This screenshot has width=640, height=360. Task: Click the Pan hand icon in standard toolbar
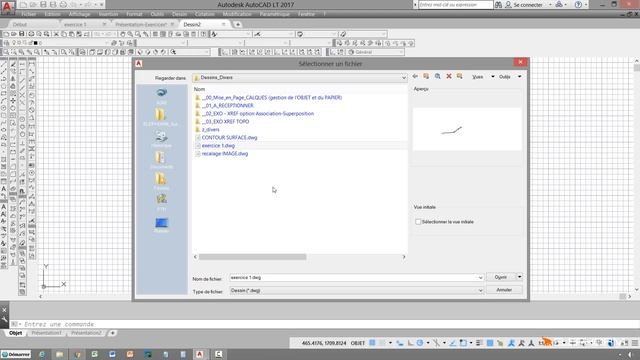pos(122,34)
